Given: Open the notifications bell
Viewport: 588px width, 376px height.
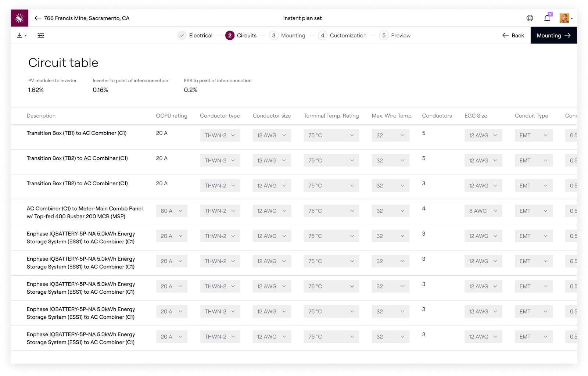Looking at the screenshot, I should pos(547,18).
